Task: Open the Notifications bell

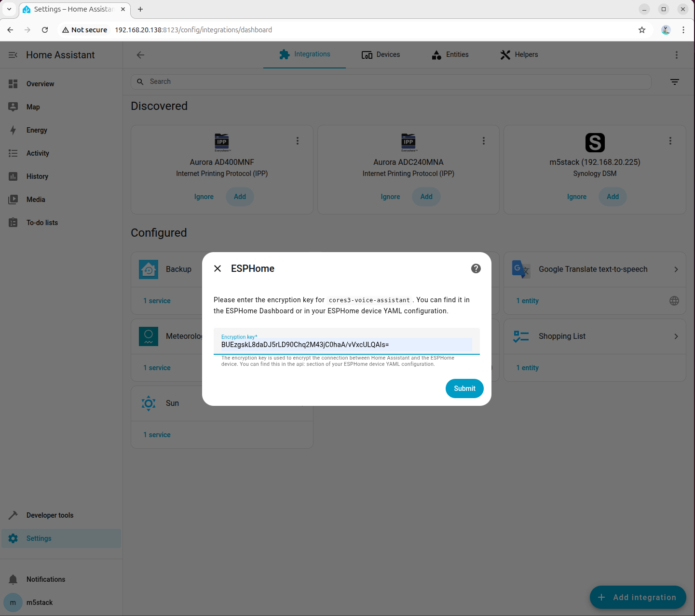Action: point(13,579)
